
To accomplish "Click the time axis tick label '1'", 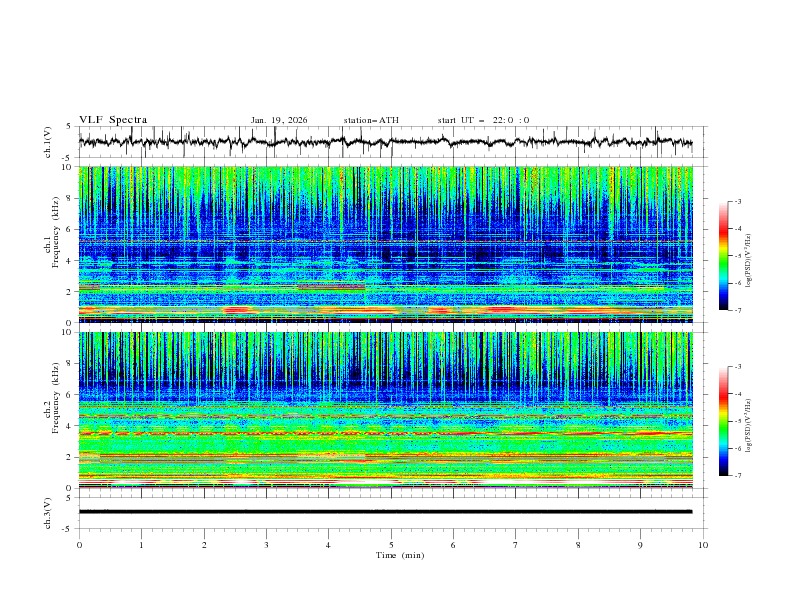I will [x=142, y=545].
